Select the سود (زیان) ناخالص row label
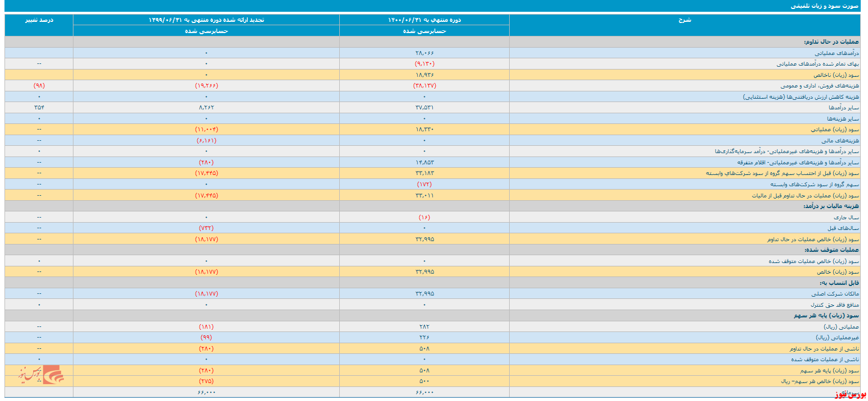The width and height of the screenshot is (868, 401). click(x=834, y=75)
